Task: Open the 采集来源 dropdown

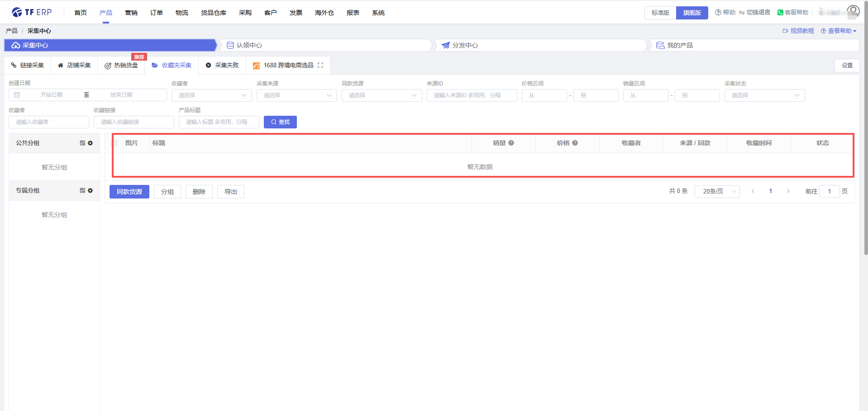Action: (296, 95)
